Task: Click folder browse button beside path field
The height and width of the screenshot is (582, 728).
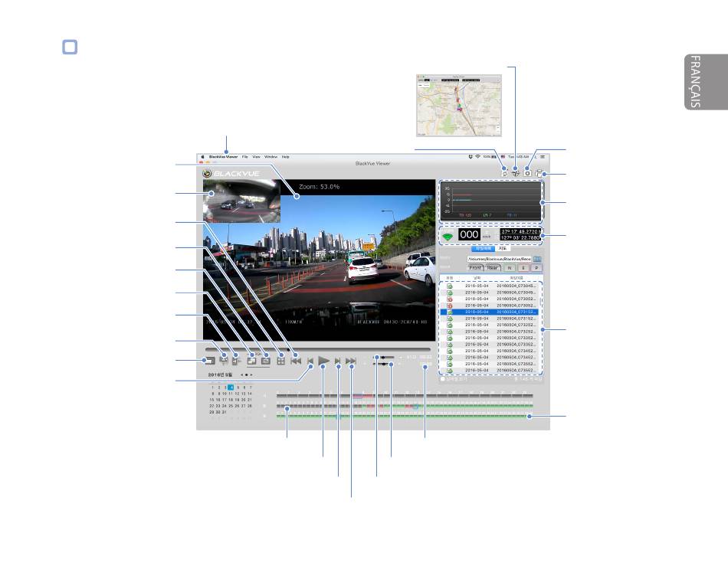Action: 537,259
